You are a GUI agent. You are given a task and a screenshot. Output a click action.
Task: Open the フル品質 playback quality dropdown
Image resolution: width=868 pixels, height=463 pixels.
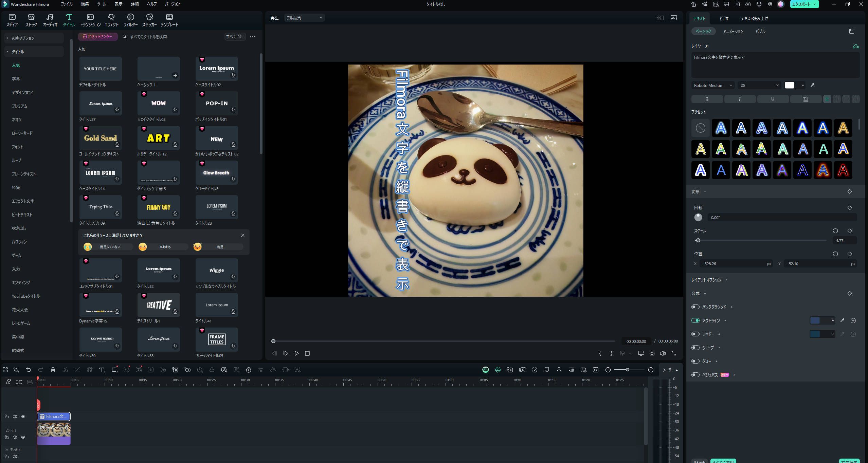304,18
